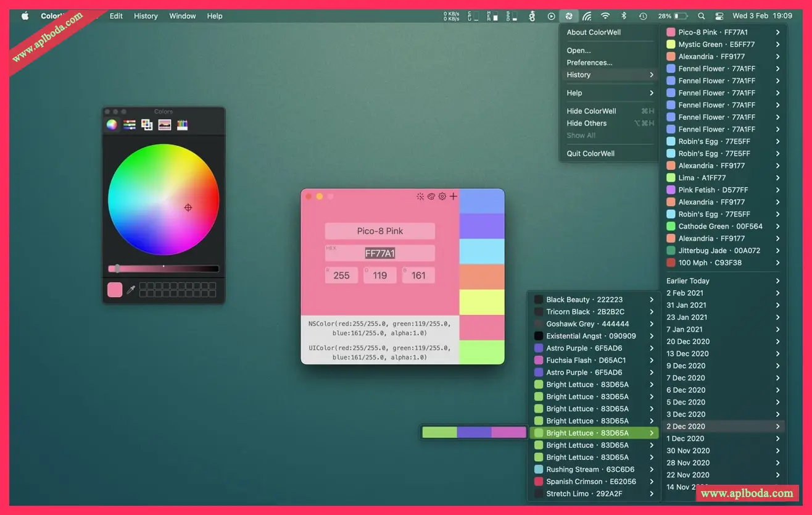
Task: Select the pencils color picker mode
Action: pyautogui.click(x=182, y=125)
